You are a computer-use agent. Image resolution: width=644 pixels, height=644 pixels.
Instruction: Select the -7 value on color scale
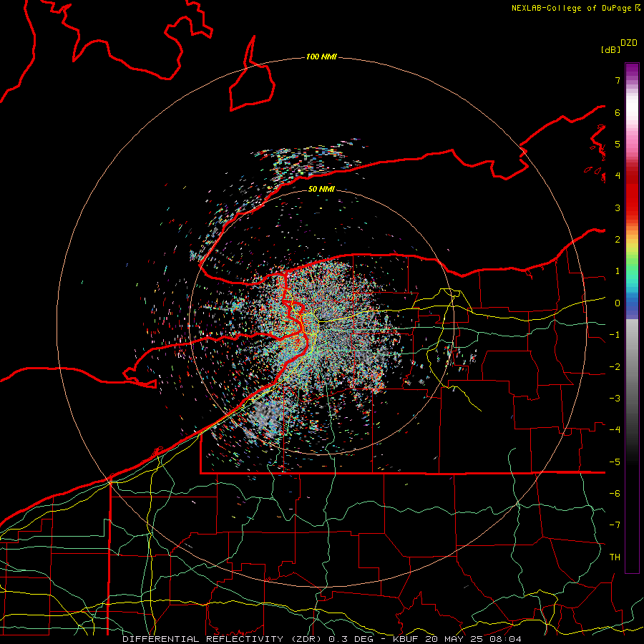click(x=615, y=525)
